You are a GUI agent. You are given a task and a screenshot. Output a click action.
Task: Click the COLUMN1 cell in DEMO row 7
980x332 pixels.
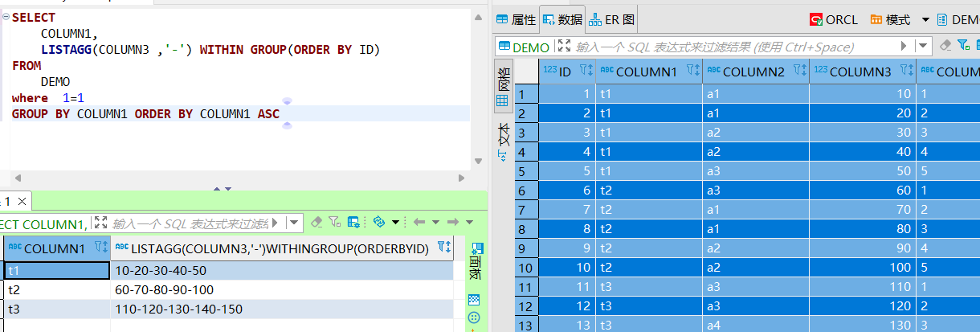pyautogui.click(x=648, y=210)
